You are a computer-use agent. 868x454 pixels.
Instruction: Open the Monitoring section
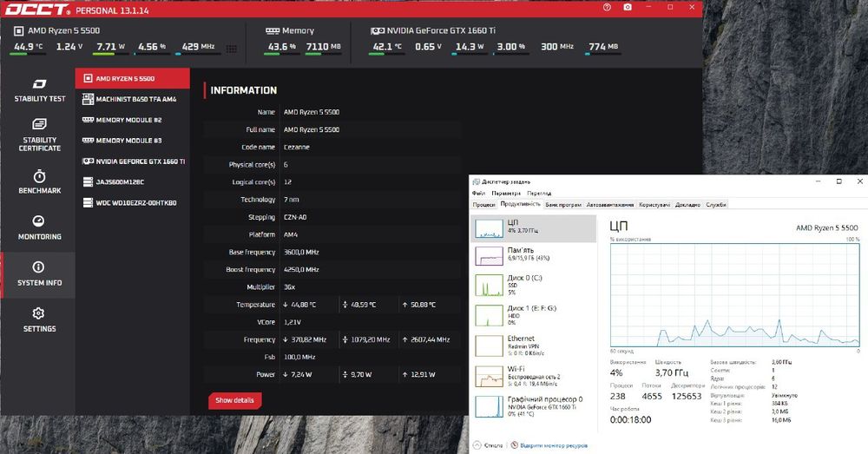39,228
